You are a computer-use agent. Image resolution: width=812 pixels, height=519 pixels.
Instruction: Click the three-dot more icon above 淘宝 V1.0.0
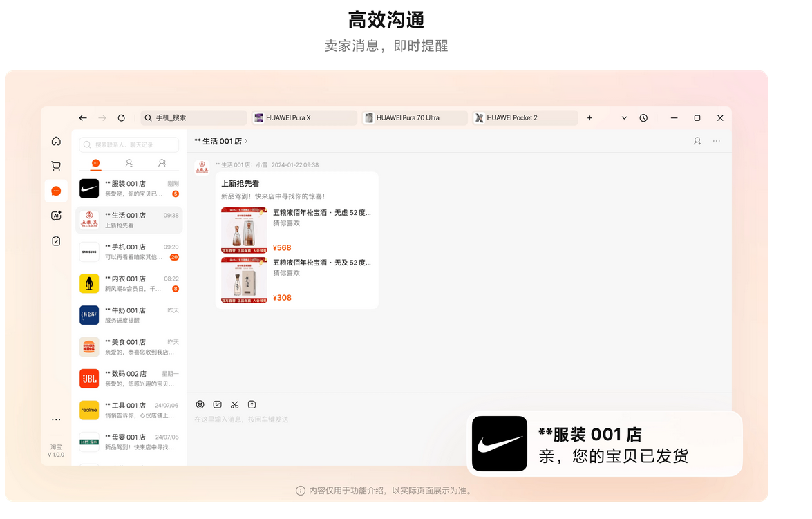tap(56, 419)
